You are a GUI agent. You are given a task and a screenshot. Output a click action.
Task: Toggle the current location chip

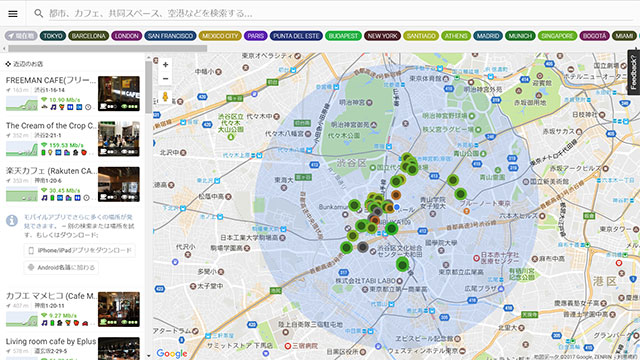21,36
